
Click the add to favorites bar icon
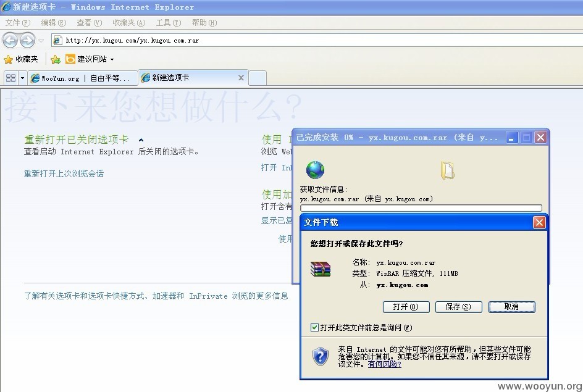tap(56, 59)
